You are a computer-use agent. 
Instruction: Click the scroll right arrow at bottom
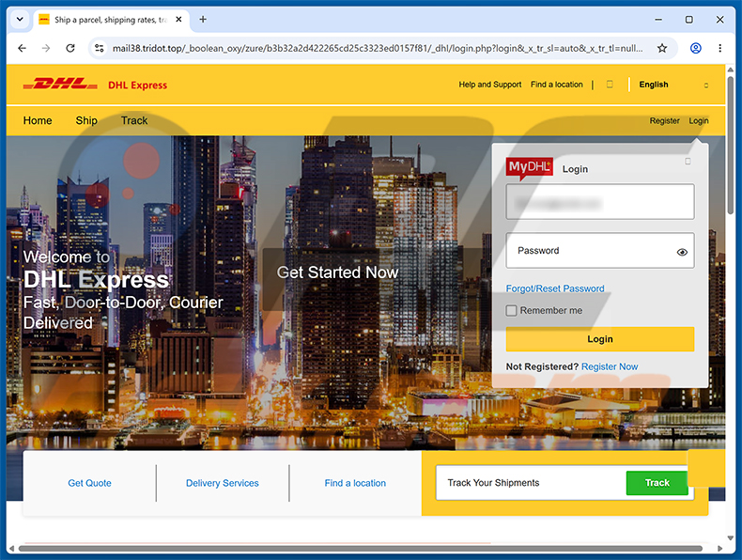[x=719, y=549]
